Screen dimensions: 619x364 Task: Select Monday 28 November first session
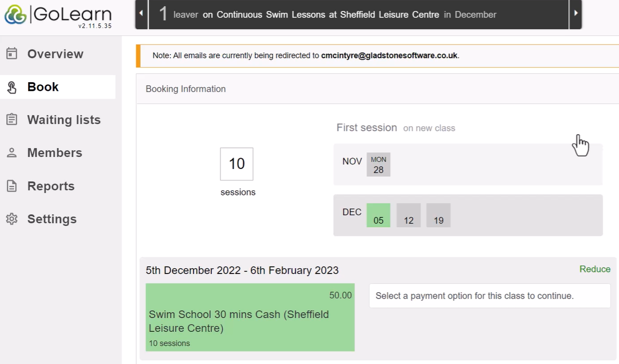click(x=378, y=164)
